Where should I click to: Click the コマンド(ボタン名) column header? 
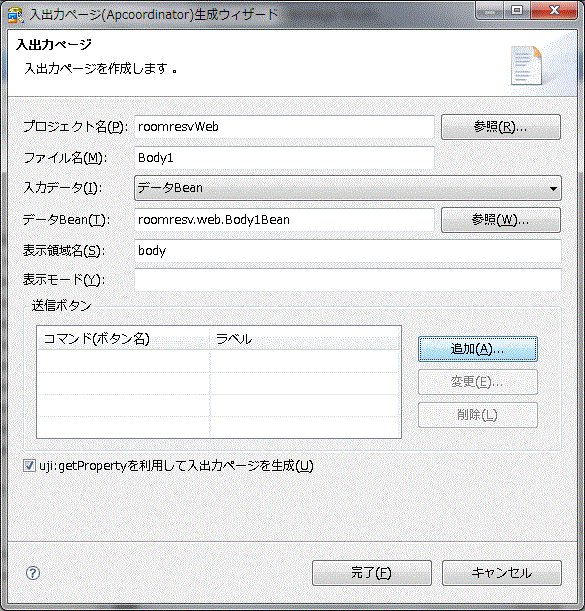[x=124, y=339]
